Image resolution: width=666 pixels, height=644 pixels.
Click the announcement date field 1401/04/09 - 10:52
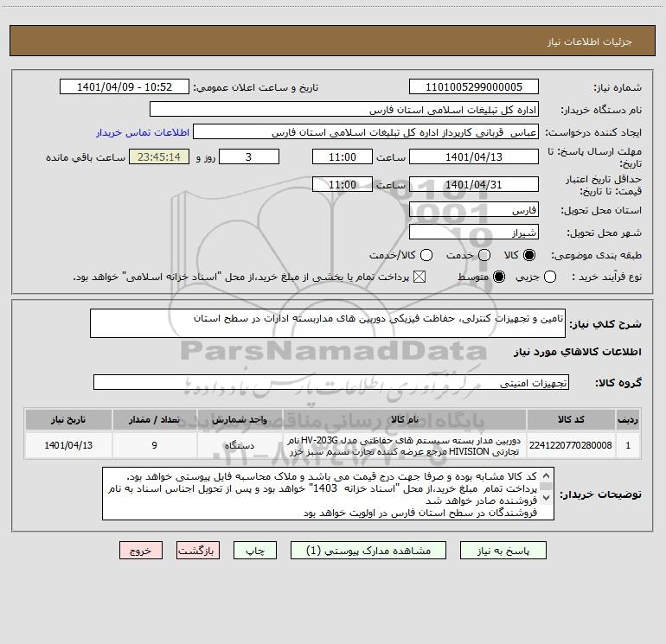click(125, 87)
